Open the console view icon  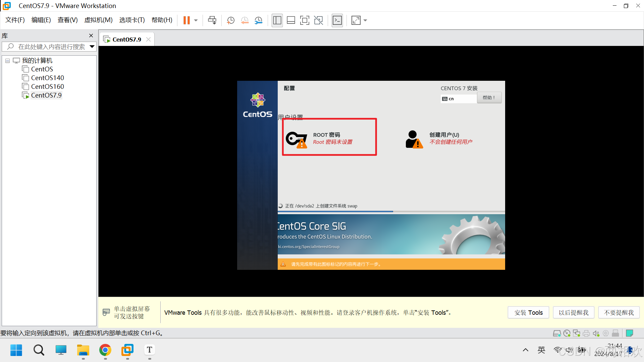[337, 20]
